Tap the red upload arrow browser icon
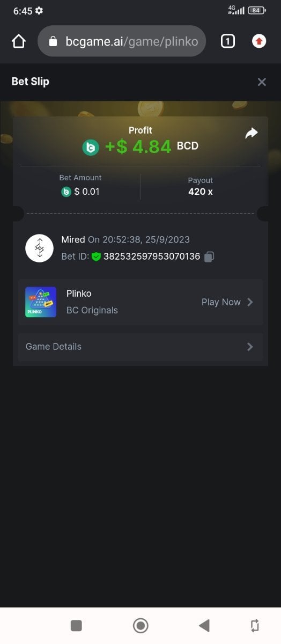The image size is (281, 644). (259, 41)
